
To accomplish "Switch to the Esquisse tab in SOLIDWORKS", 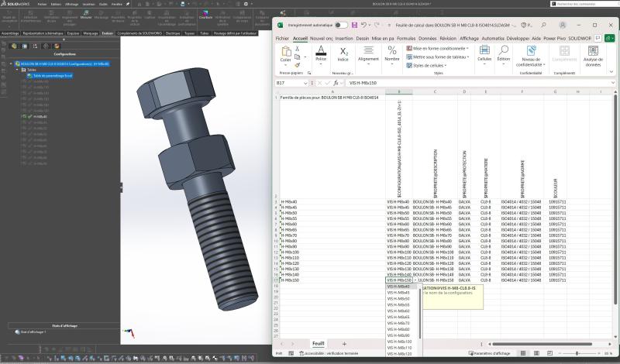I will [x=73, y=33].
